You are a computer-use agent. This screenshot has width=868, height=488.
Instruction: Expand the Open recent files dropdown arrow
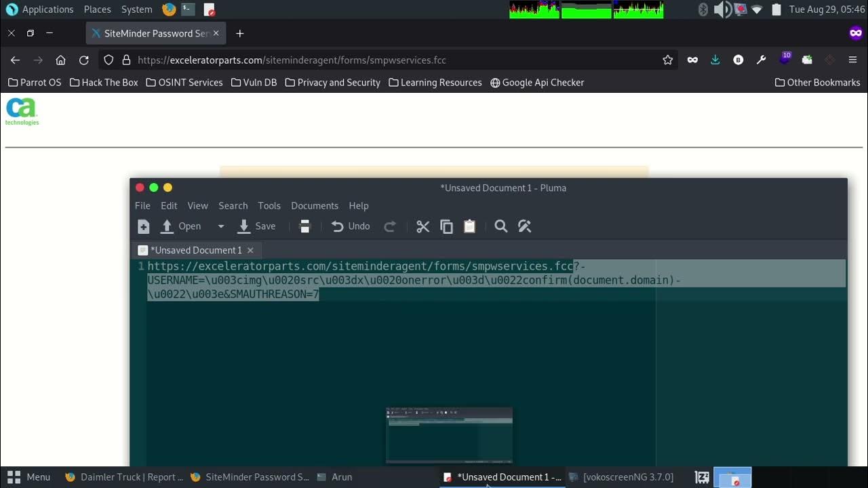click(x=220, y=226)
